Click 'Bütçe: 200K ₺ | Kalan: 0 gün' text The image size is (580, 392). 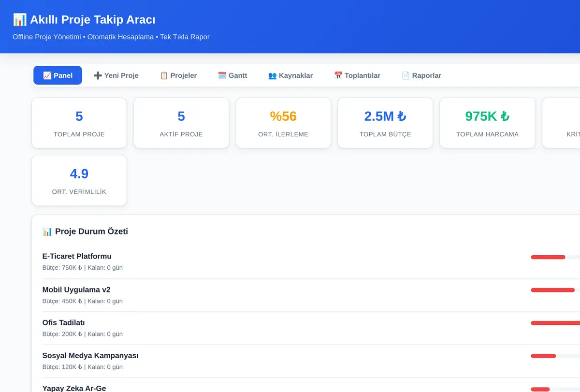pyautogui.click(x=83, y=334)
